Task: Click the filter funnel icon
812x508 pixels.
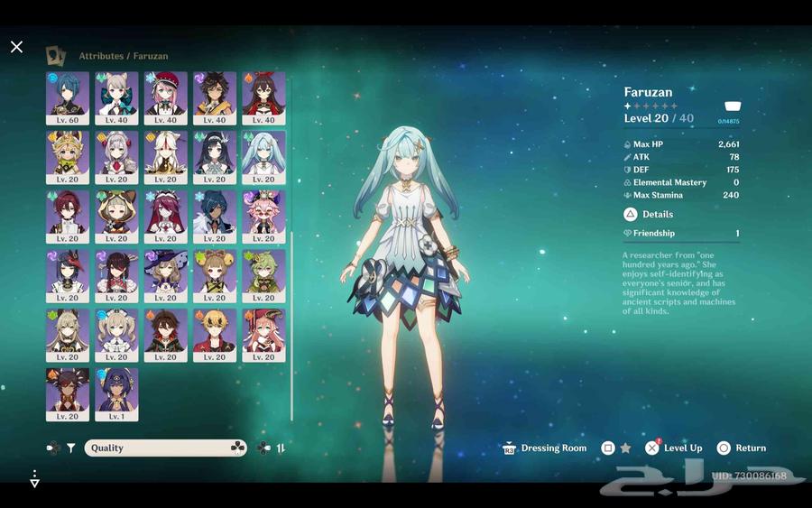Action: tap(70, 448)
